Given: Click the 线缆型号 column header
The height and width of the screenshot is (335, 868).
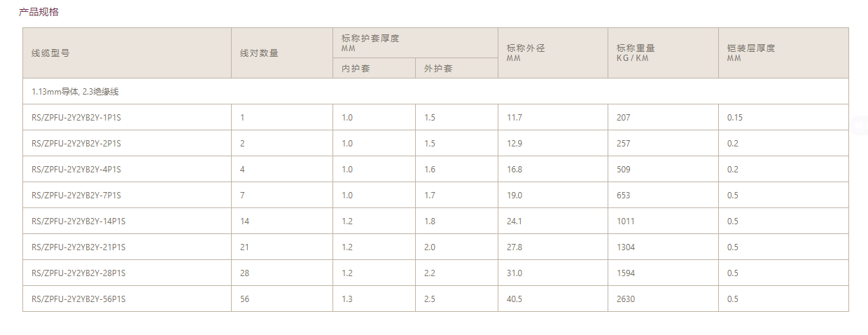Looking at the screenshot, I should (x=50, y=53).
